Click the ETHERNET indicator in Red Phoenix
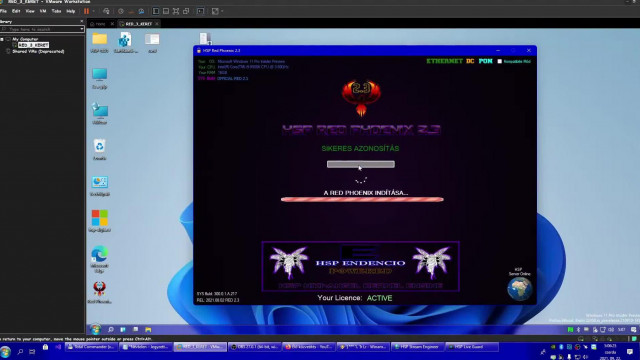 (x=444, y=61)
